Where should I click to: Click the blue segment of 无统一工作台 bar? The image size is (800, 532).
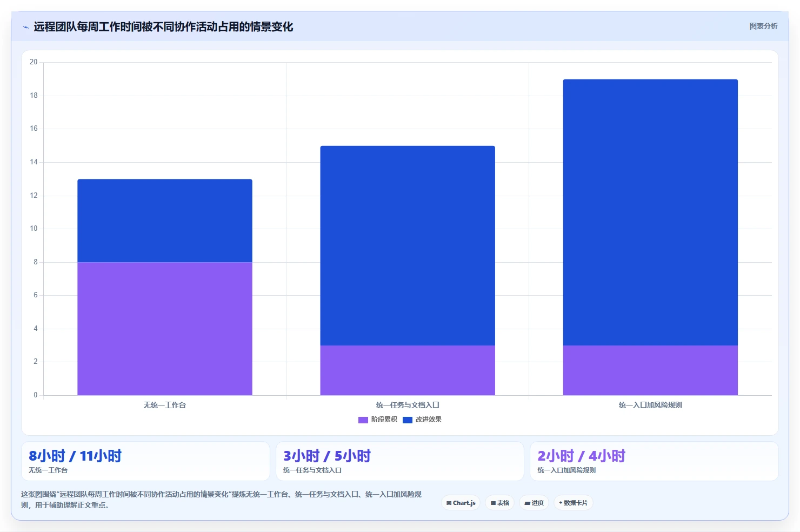point(165,221)
